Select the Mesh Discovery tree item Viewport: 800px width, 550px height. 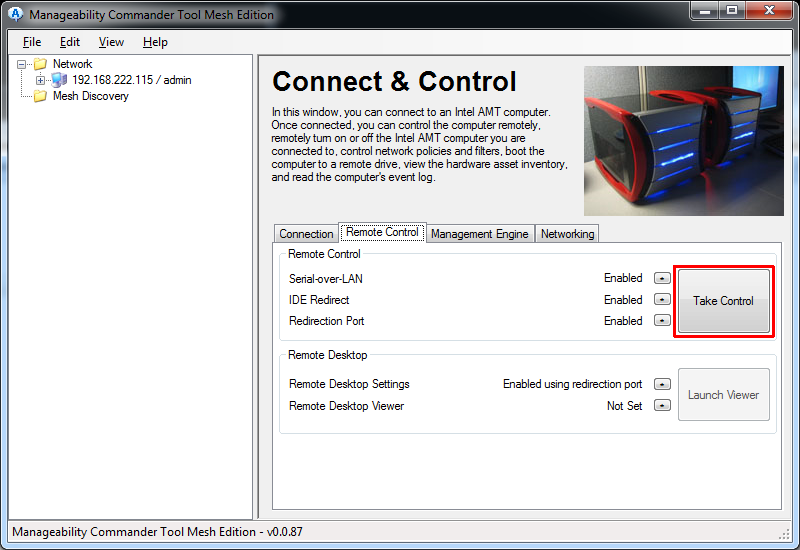coord(91,96)
